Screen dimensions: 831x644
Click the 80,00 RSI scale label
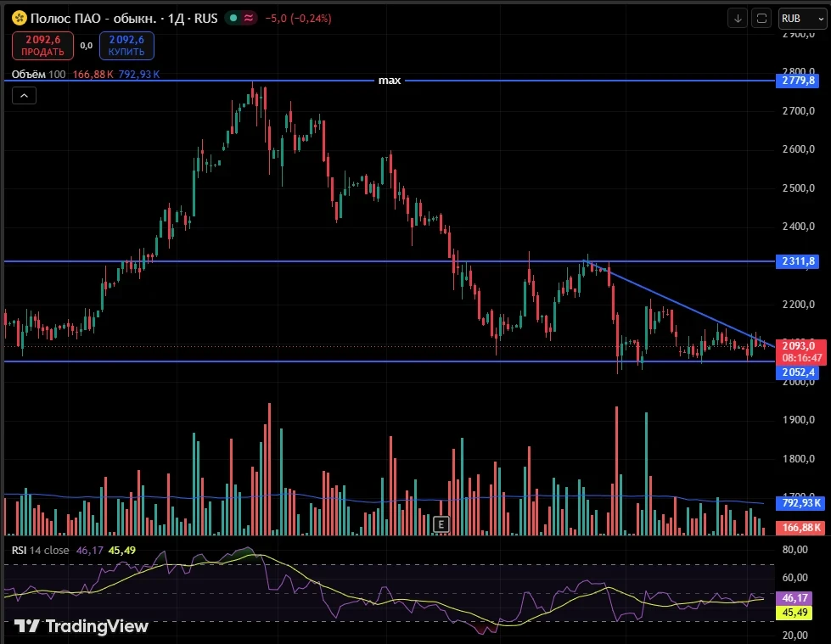coord(795,550)
